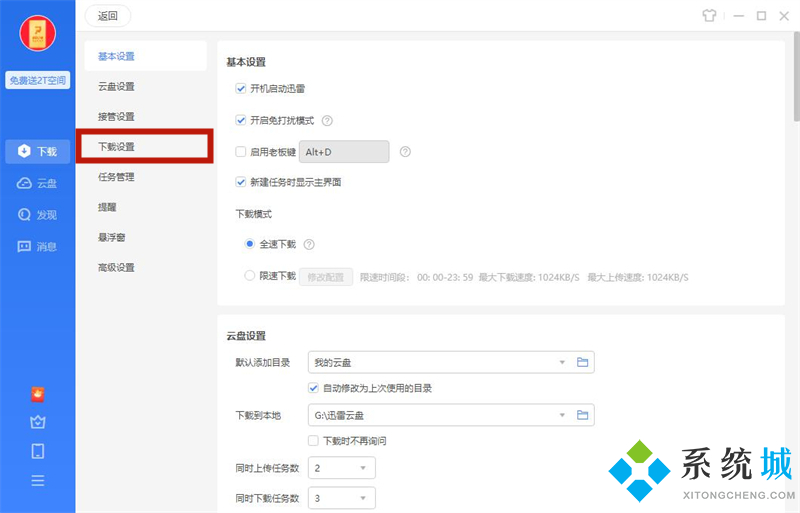The height and width of the screenshot is (513, 800).
Task: Enable 启用老板键 checkbox
Action: (241, 152)
